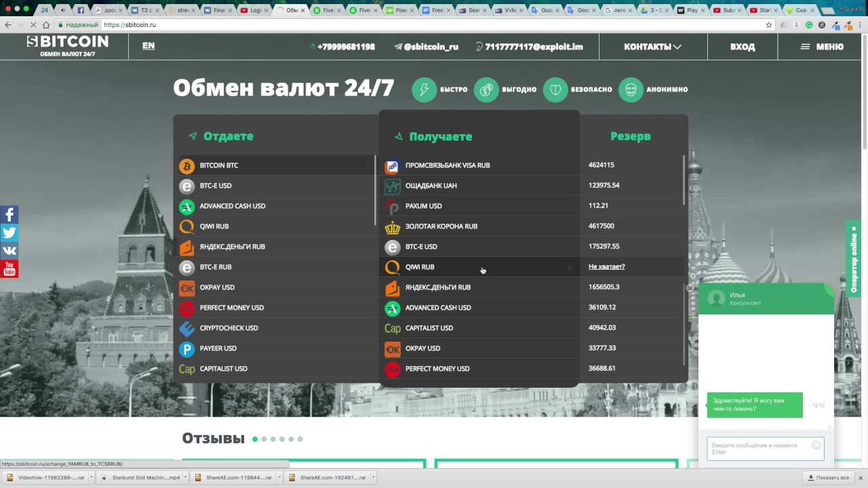Close the chat widget
The height and width of the screenshot is (488, 868).
coord(690,288)
